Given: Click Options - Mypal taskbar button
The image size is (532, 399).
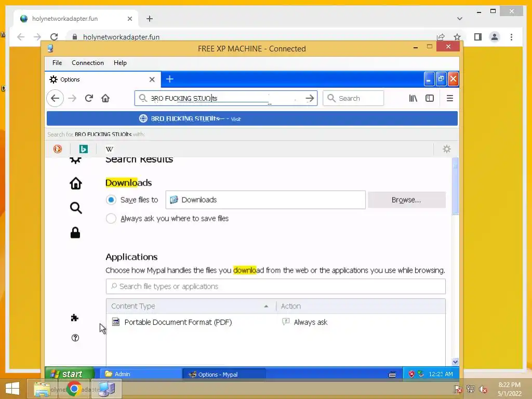Looking at the screenshot, I should pyautogui.click(x=224, y=374).
